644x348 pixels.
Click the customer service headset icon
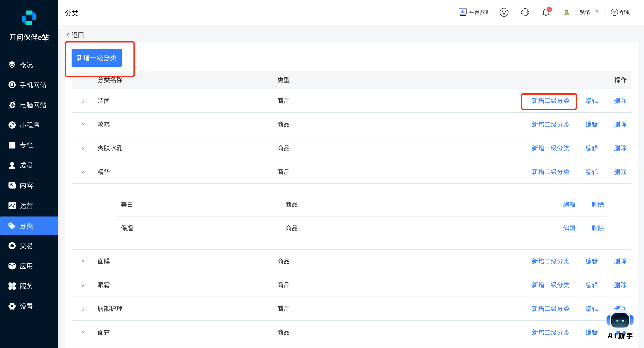(525, 12)
